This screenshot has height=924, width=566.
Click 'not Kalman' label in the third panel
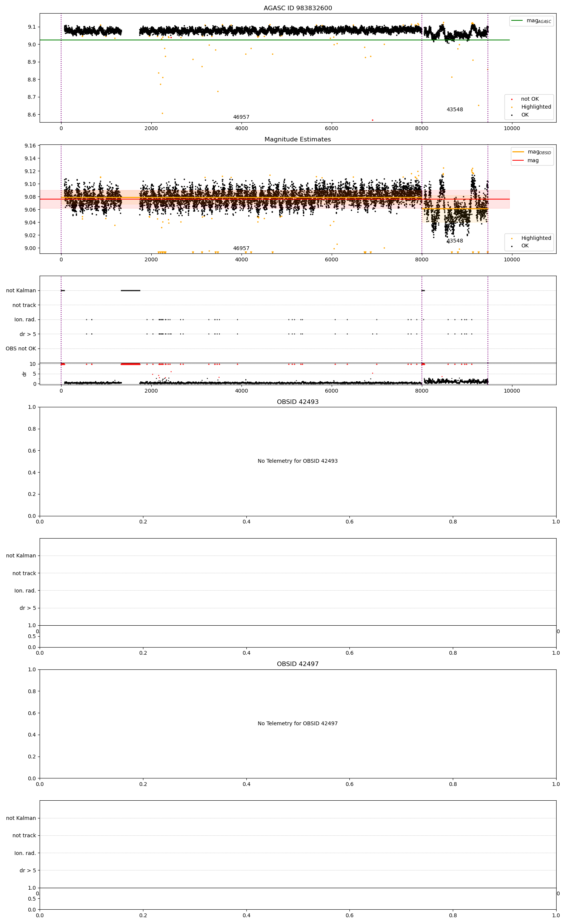click(21, 290)
